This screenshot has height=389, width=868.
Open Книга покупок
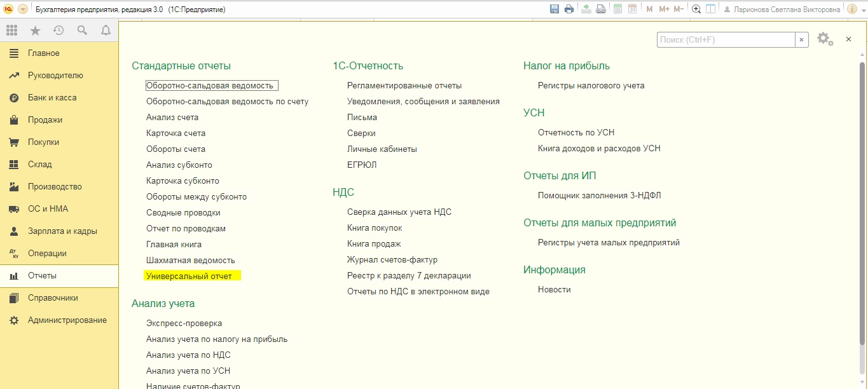click(x=375, y=228)
